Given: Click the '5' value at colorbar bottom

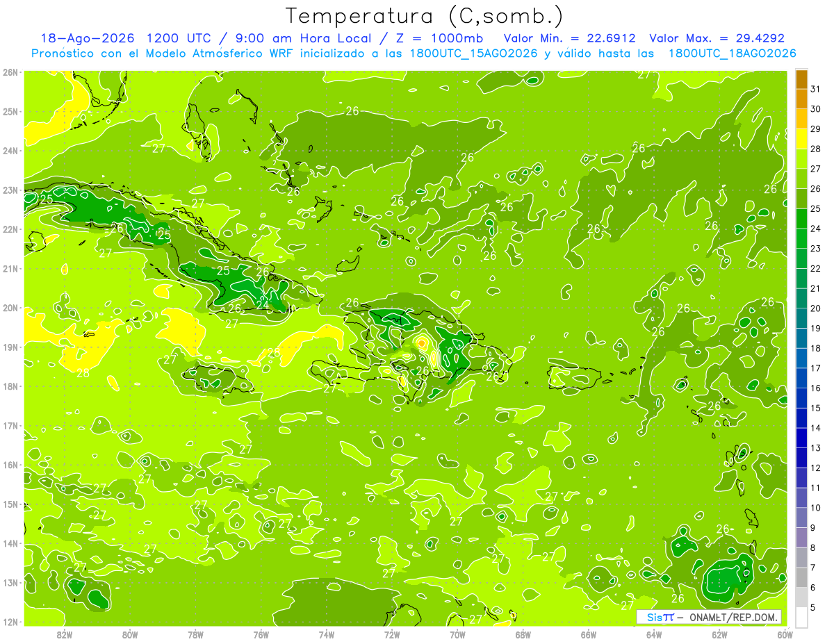Looking at the screenshot, I should 814,607.
